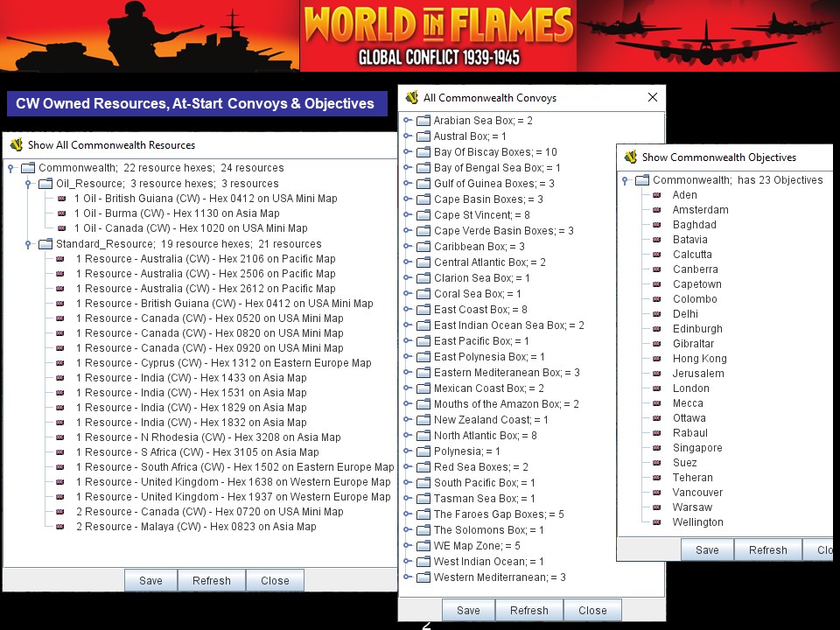Click folder icon for WE Map Zone
This screenshot has height=630, width=840.
[x=423, y=546]
